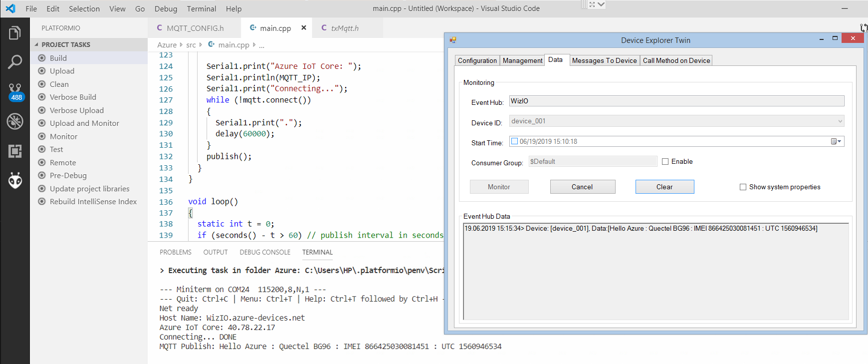This screenshot has width=868, height=364.
Task: Open the Help menu
Action: (x=233, y=8)
